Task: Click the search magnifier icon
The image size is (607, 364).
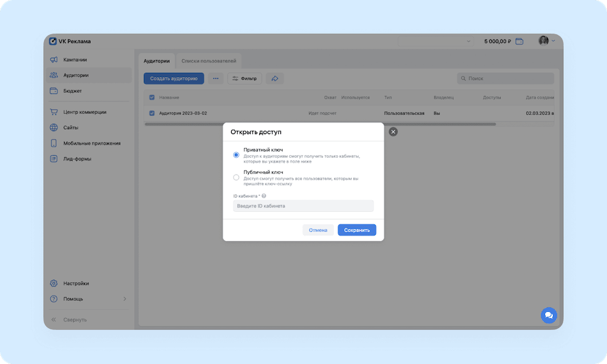Action: pos(463,78)
